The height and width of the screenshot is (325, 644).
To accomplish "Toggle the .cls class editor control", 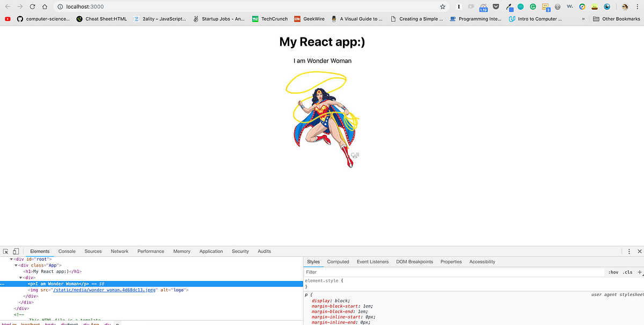I will coord(627,272).
